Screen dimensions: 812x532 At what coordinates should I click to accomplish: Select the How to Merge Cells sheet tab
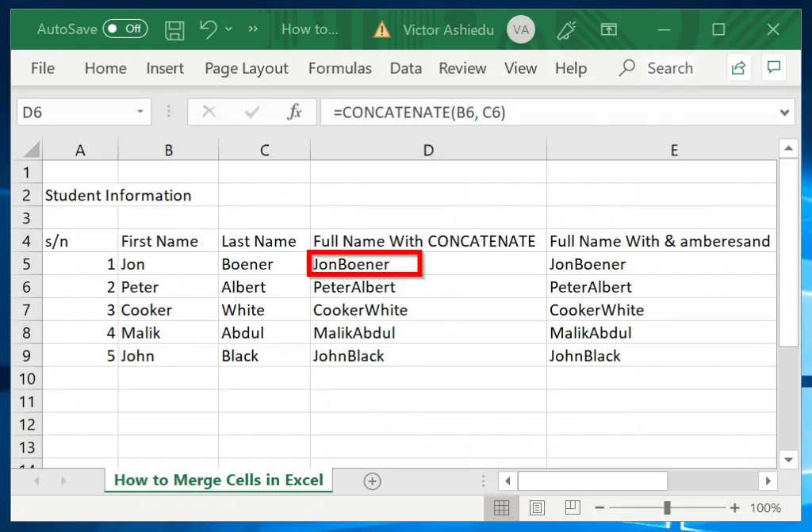[x=218, y=480]
